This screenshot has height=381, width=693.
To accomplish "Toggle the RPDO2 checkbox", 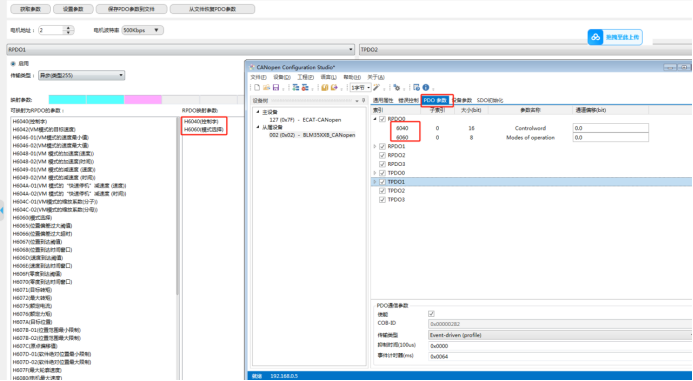I will (x=383, y=155).
